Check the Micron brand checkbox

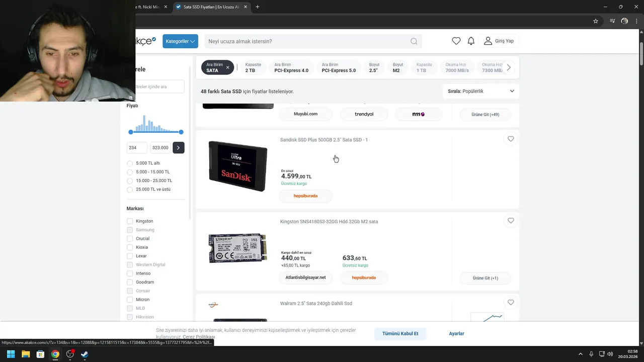[130, 300]
